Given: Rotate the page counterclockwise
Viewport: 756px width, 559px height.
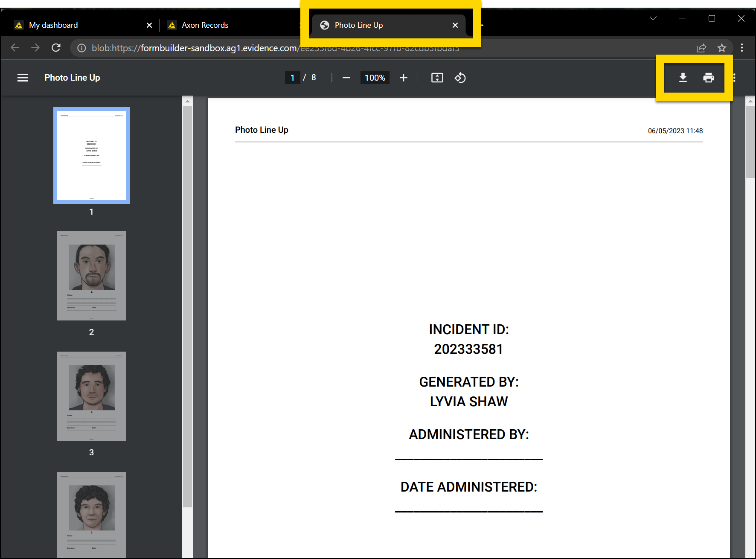Looking at the screenshot, I should pos(460,78).
